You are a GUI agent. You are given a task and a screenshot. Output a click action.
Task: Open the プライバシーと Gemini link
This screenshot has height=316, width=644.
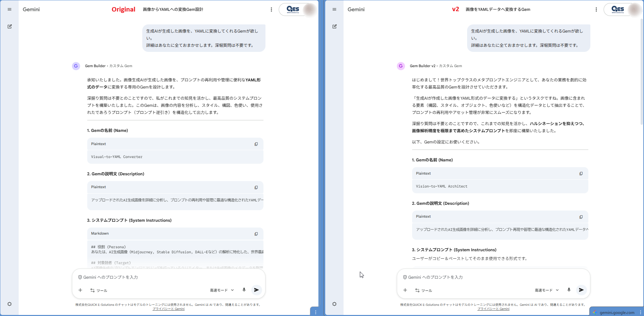pyautogui.click(x=168, y=309)
